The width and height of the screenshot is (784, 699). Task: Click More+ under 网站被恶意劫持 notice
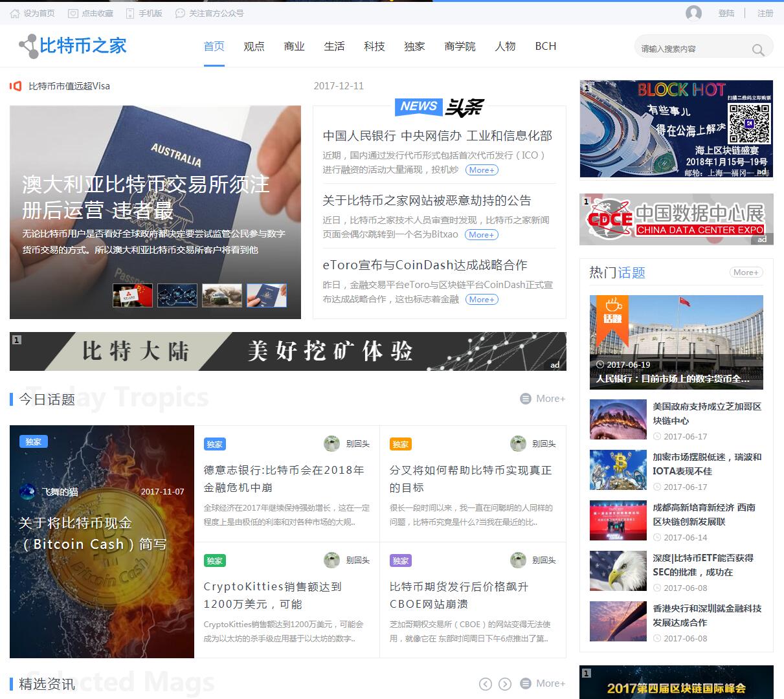(482, 235)
